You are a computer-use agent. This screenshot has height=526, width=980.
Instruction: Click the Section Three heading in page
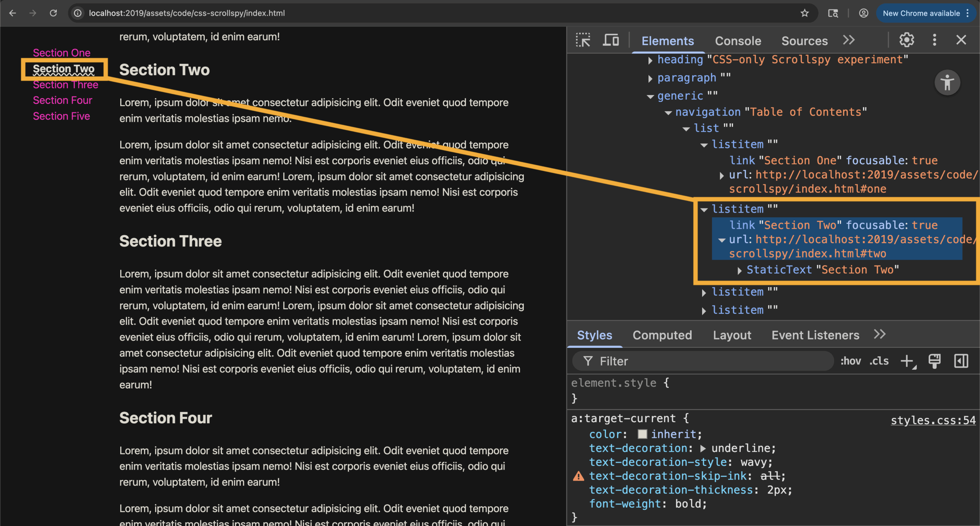[170, 241]
